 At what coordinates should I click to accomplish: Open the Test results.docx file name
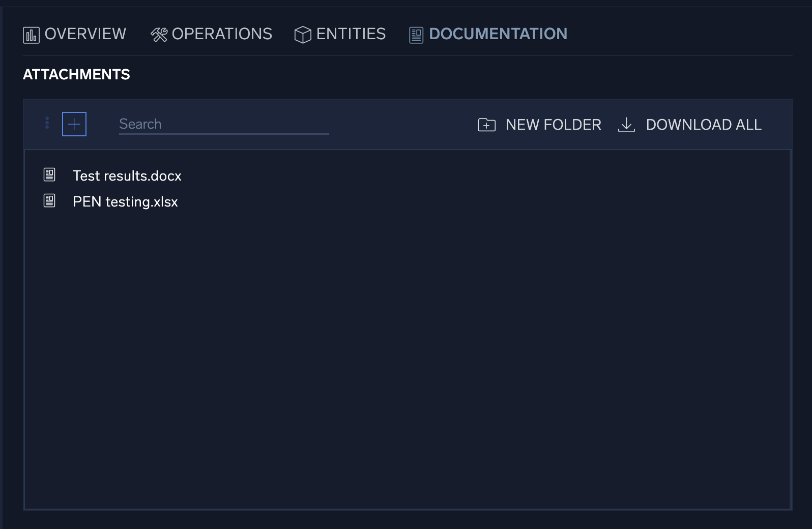pyautogui.click(x=127, y=176)
